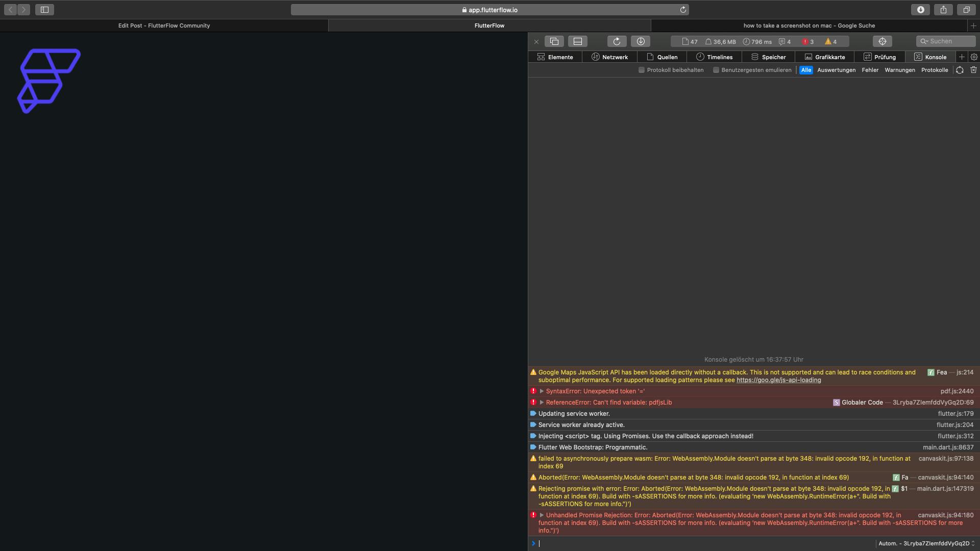
Task: Enable Protokoll beibehalten checkbox
Action: tap(642, 70)
